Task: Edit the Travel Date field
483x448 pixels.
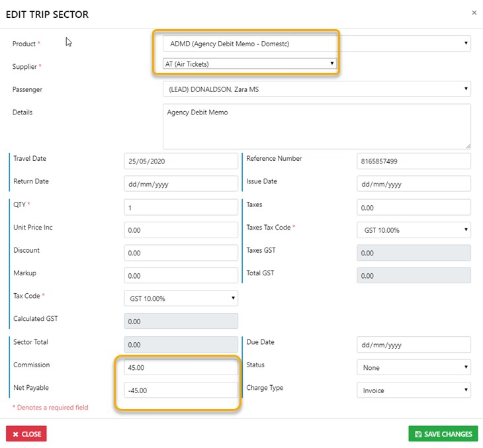Action: [181, 161]
